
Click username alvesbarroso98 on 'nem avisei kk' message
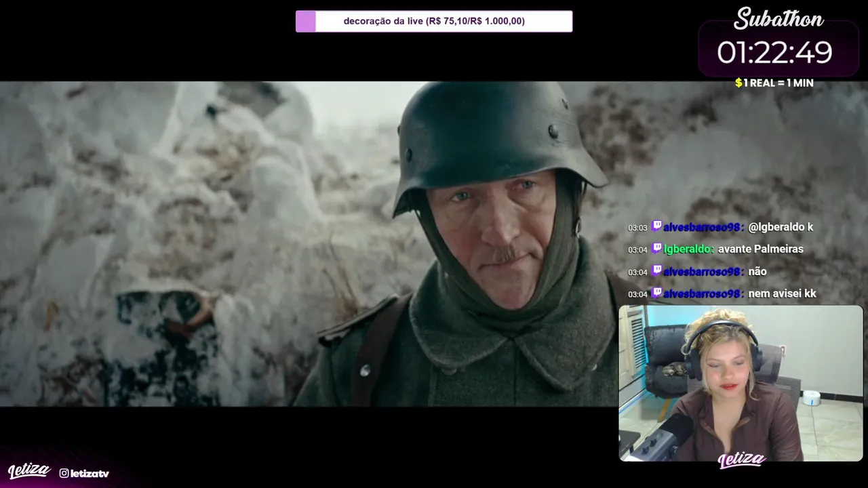click(703, 294)
